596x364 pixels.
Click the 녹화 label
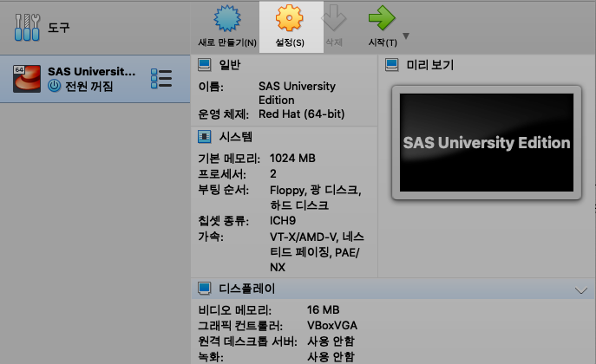pyautogui.click(x=211, y=356)
